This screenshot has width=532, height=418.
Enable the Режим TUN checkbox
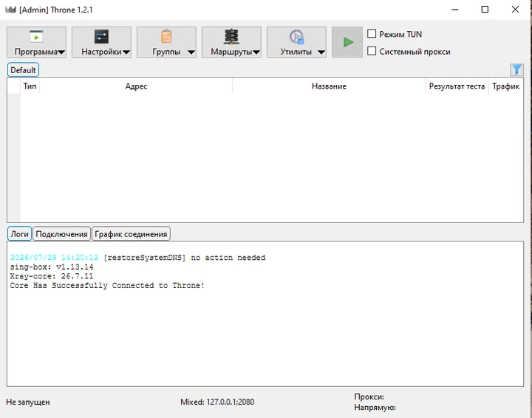(x=372, y=33)
